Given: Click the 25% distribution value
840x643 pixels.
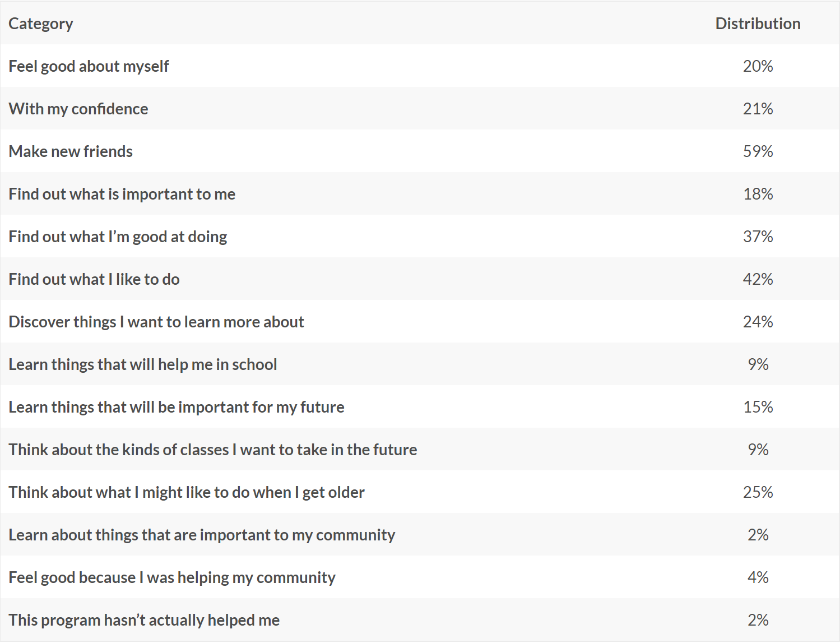Looking at the screenshot, I should (x=758, y=492).
